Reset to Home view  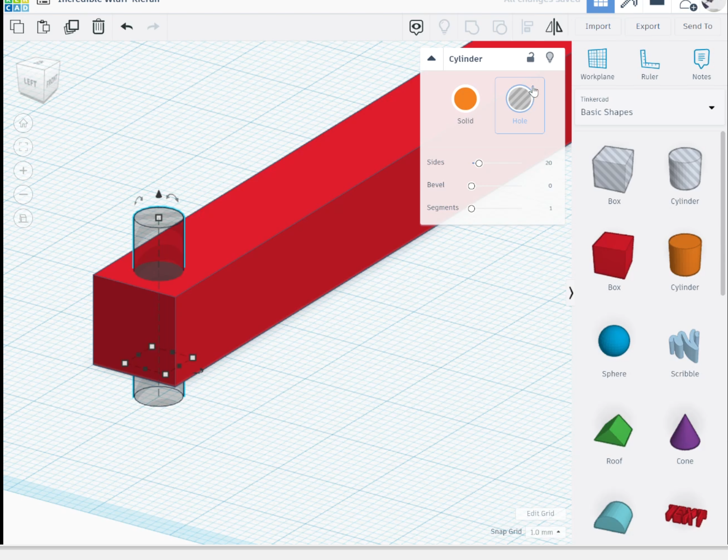23,123
